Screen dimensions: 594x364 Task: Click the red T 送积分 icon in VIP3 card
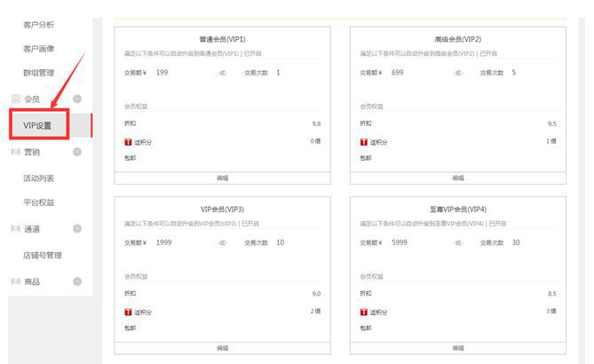pos(128,312)
